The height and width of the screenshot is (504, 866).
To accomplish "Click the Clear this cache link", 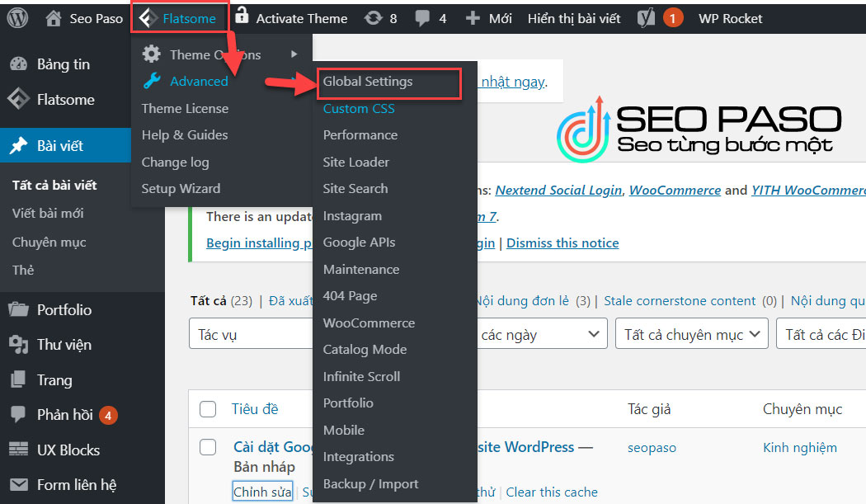I will point(552,492).
